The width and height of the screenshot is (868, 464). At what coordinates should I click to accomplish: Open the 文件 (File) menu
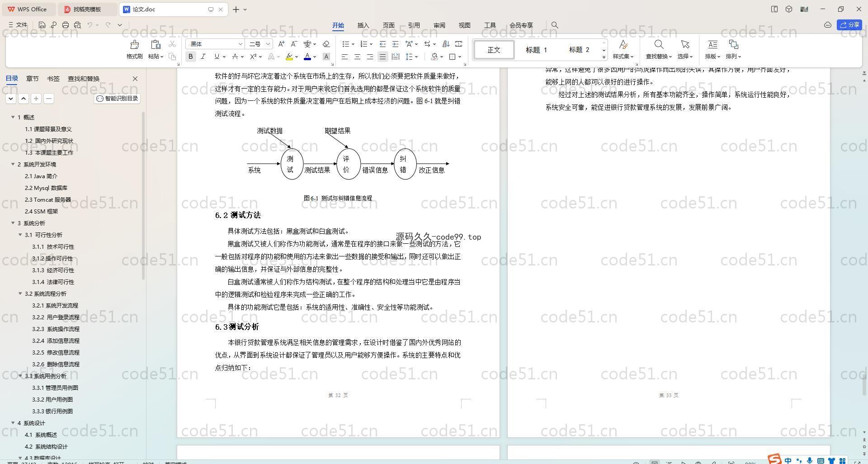tap(18, 25)
